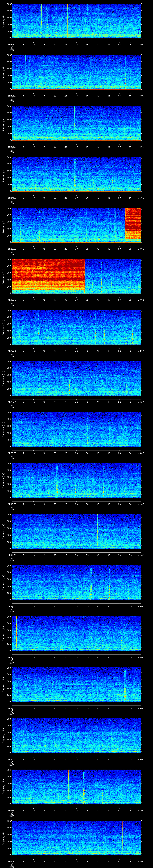Click the 21:42:00 time label
153x868 pixels.
pos(12,606)
